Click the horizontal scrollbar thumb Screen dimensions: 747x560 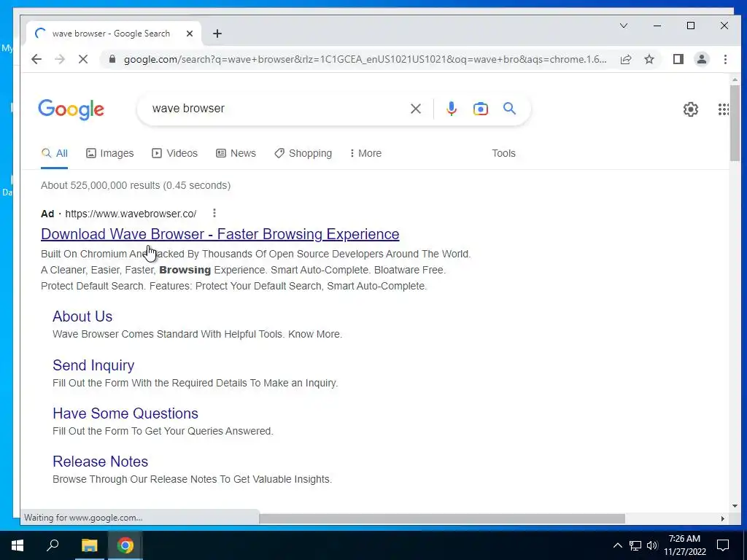click(x=441, y=518)
